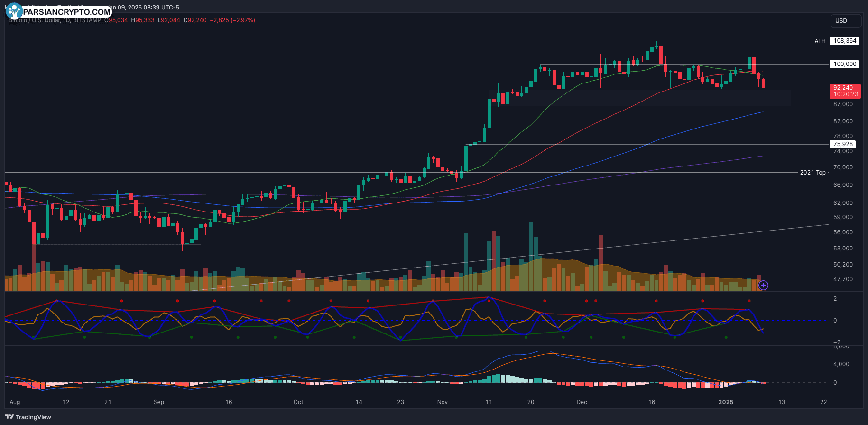Image resolution: width=868 pixels, height=425 pixels.
Task: Click the Oct label on time axis
Action: 298,402
